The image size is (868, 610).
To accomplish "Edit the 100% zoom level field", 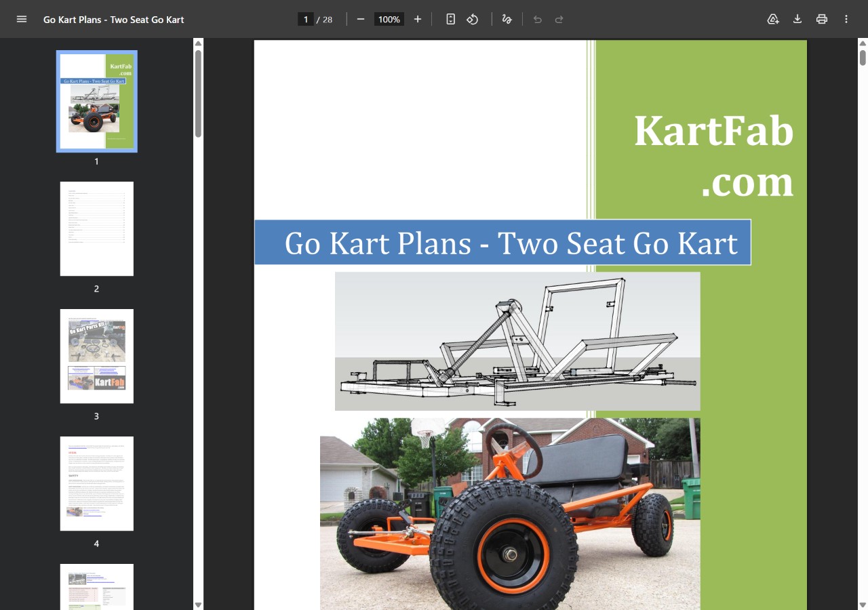I will 389,19.
